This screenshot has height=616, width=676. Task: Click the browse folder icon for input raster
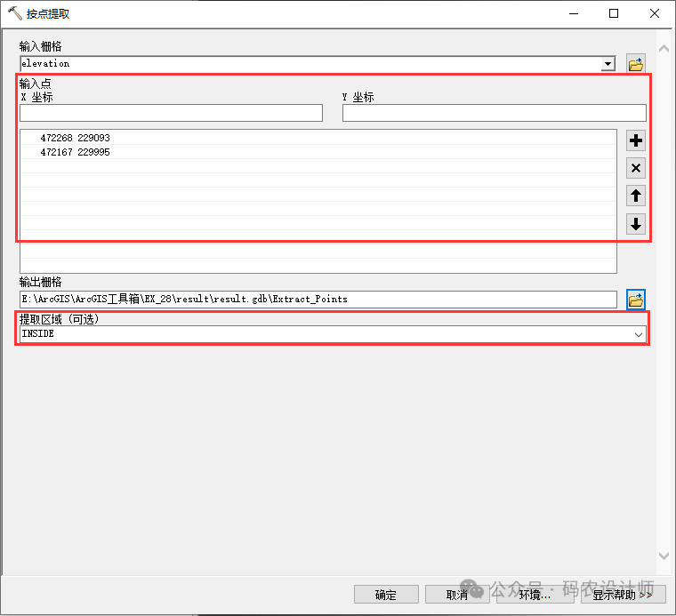(x=635, y=64)
